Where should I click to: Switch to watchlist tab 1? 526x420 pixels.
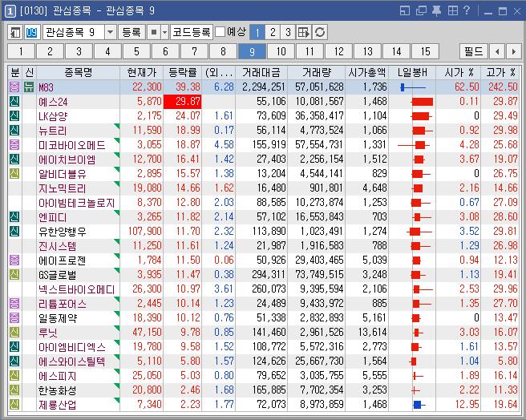click(x=21, y=51)
